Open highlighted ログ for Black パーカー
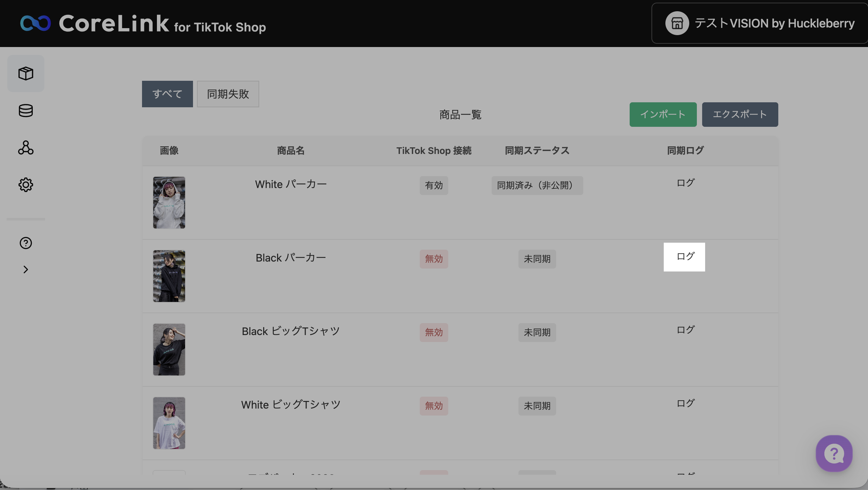This screenshot has height=490, width=868. point(685,257)
